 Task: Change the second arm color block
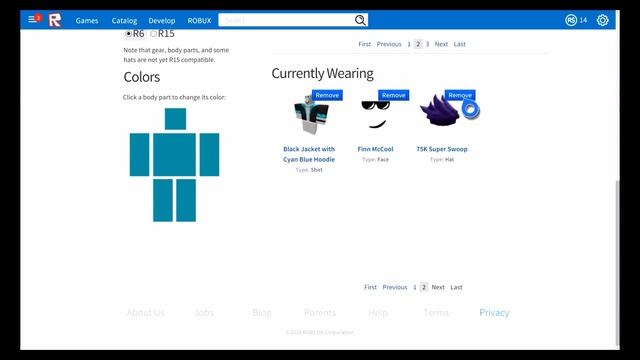point(209,155)
